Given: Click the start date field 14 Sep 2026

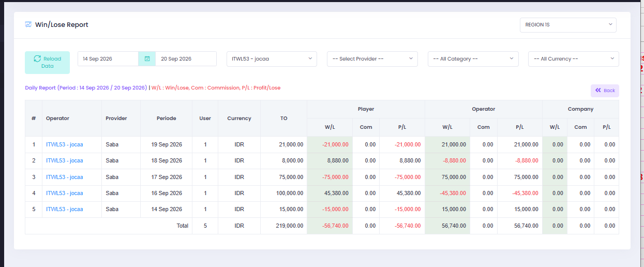Looking at the screenshot, I should pyautogui.click(x=108, y=59).
